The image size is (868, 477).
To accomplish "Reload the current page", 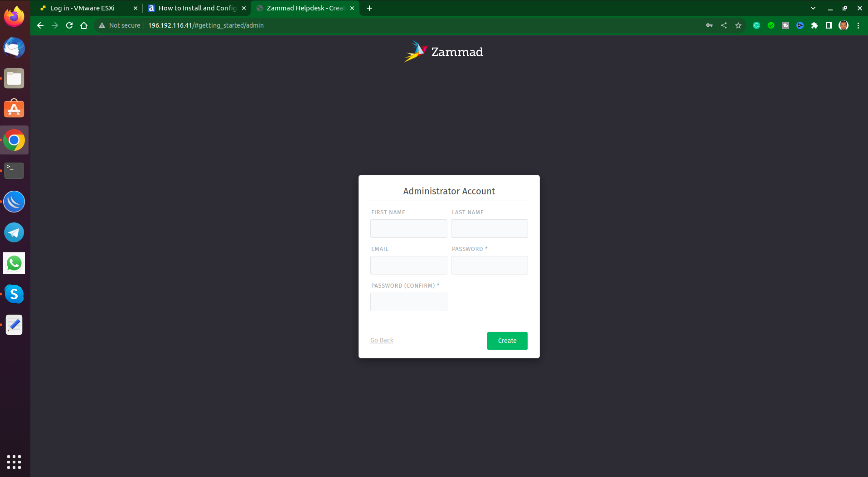I will (69, 25).
